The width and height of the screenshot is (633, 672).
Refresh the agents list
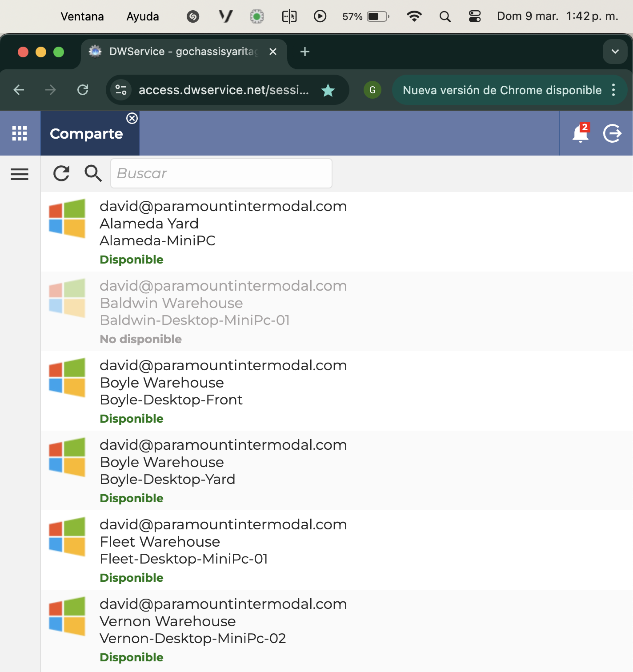coord(61,173)
